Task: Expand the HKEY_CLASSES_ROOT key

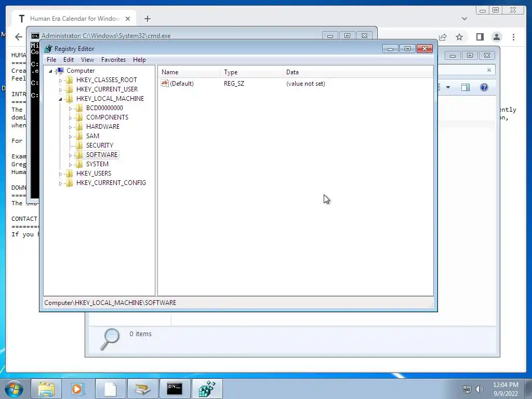Action: [60, 81]
